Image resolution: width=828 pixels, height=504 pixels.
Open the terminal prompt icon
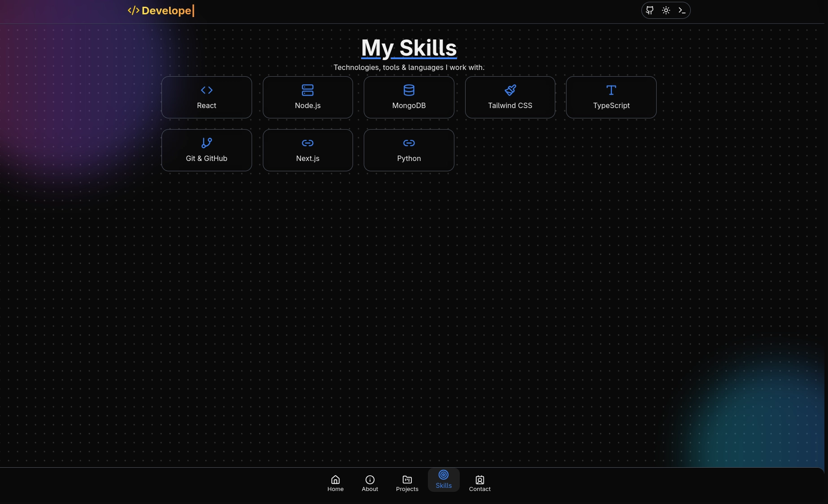[x=682, y=10]
